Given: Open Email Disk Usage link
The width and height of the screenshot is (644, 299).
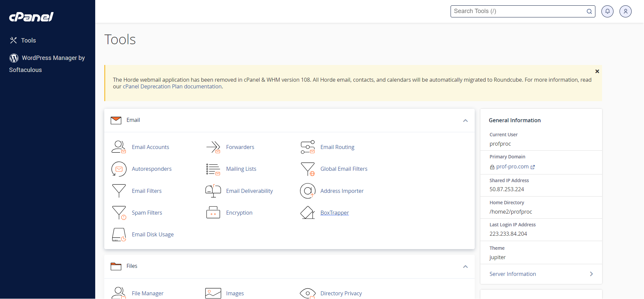Looking at the screenshot, I should (153, 235).
